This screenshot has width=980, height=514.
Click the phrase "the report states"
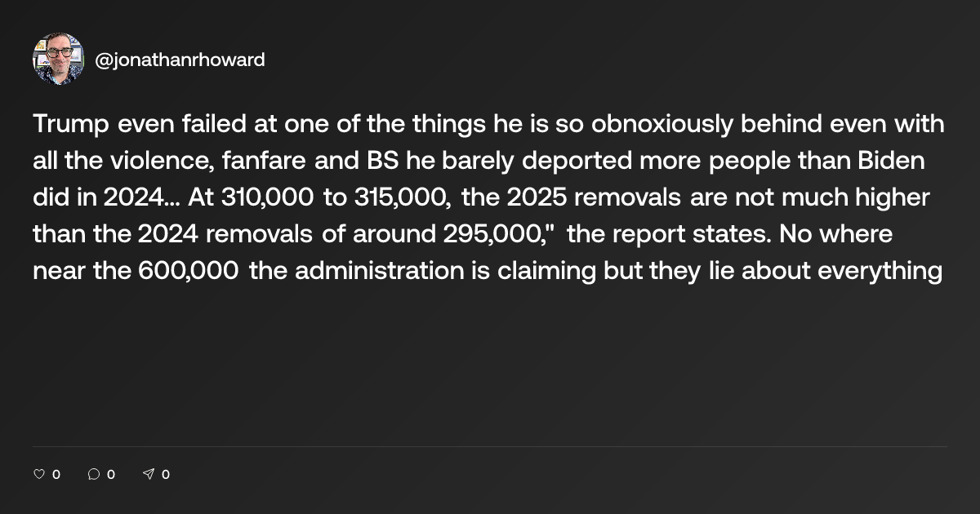668,233
